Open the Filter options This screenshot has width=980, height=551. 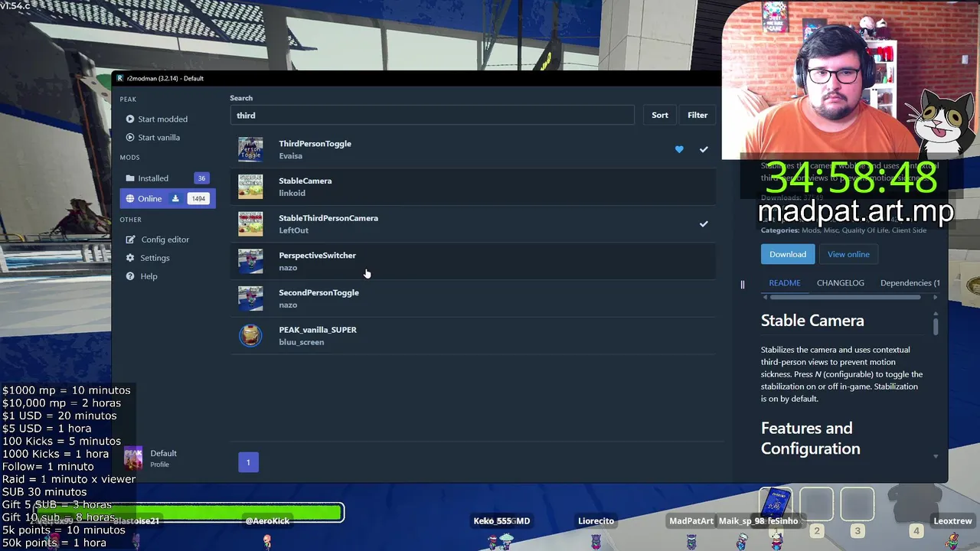pyautogui.click(x=697, y=115)
